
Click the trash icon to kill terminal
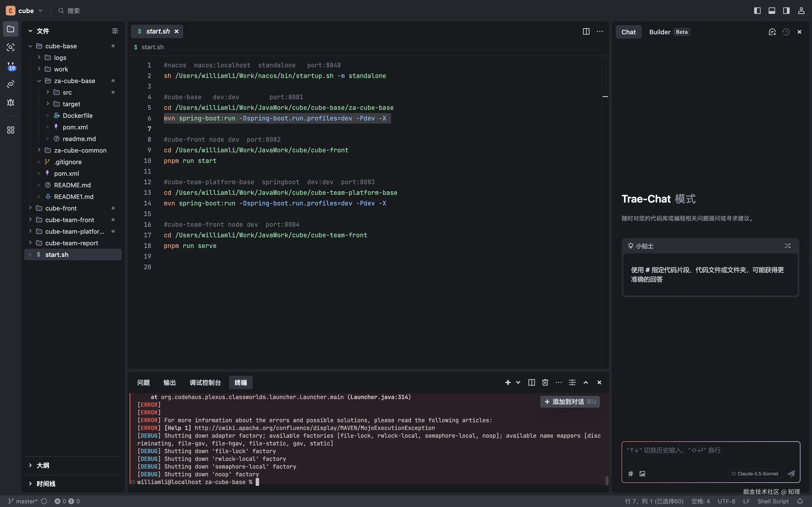545,382
